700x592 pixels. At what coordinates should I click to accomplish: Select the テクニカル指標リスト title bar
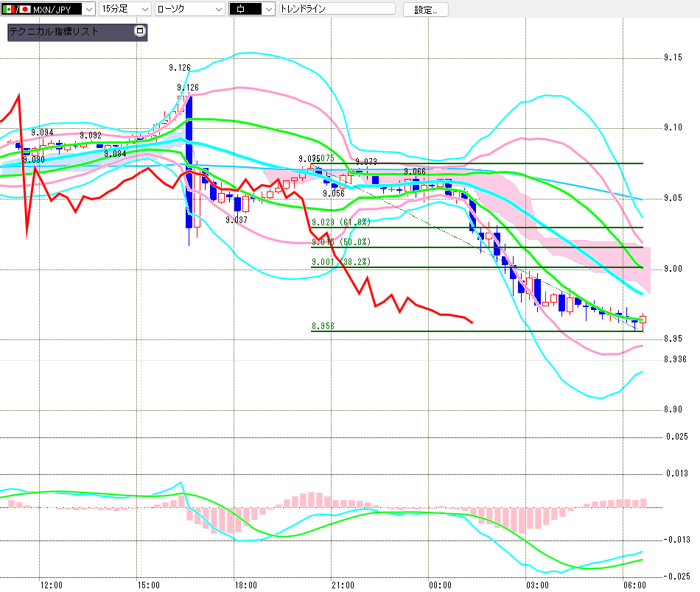[x=70, y=32]
